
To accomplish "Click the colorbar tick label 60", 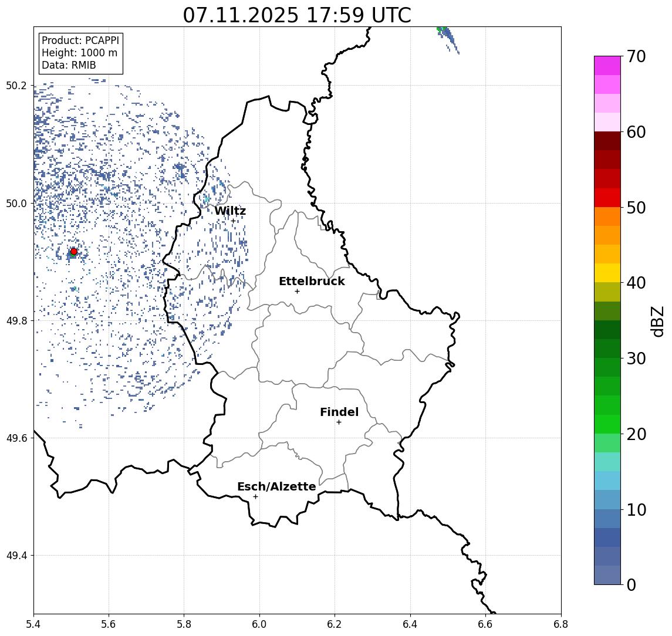I will [636, 132].
